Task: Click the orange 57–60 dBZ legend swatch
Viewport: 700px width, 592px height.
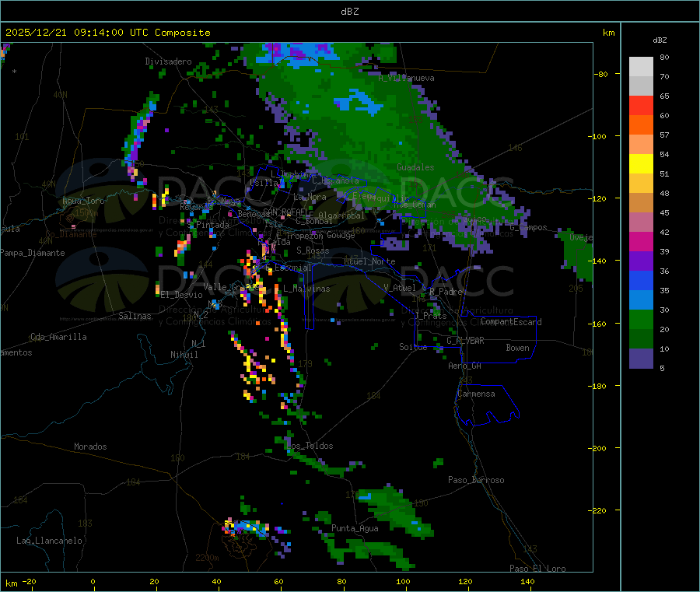Action: click(x=641, y=125)
